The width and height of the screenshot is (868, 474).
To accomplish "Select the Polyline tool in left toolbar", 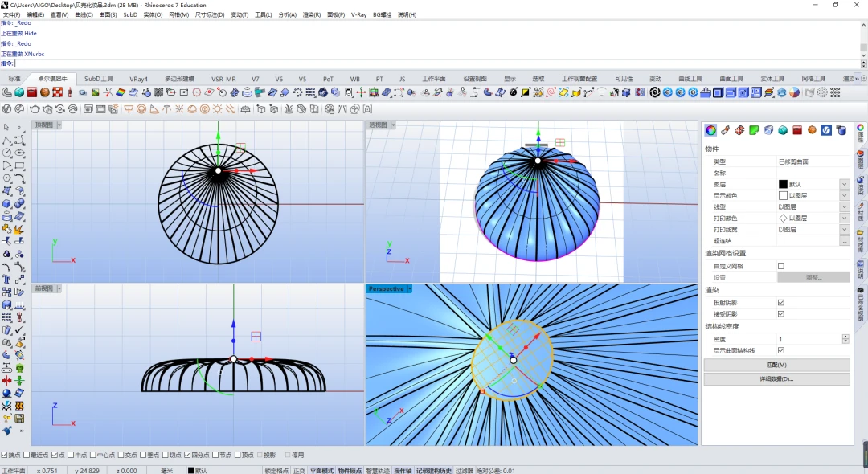I will pyautogui.click(x=6, y=140).
